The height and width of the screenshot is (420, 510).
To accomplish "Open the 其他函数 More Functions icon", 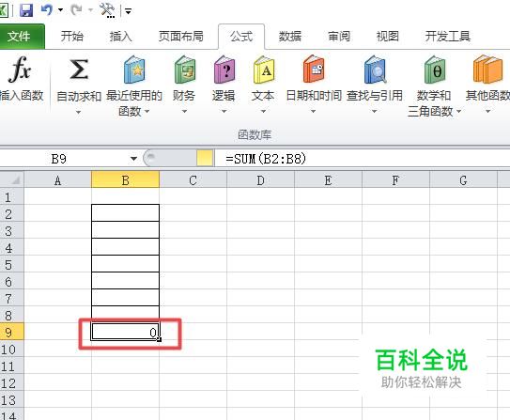I will pos(487,70).
